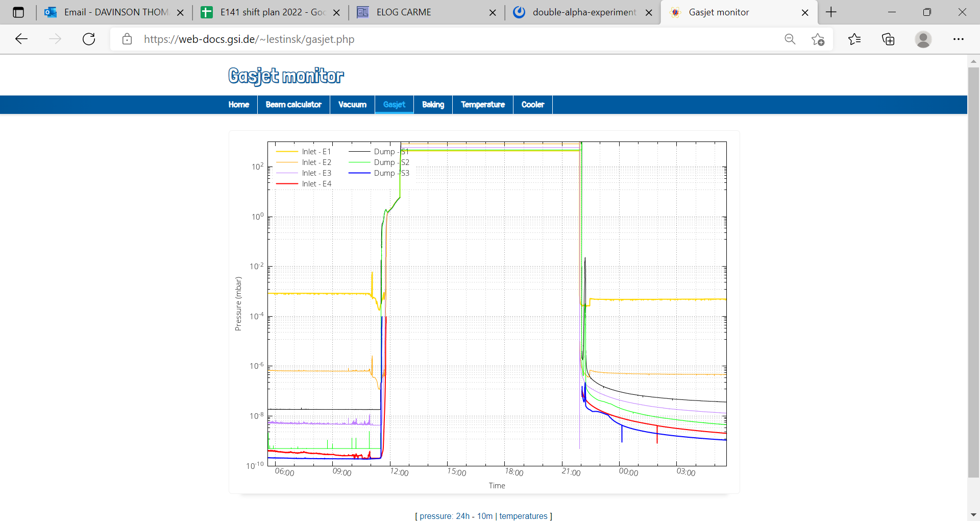Close the double-alpha-experiment tab

coord(649,13)
